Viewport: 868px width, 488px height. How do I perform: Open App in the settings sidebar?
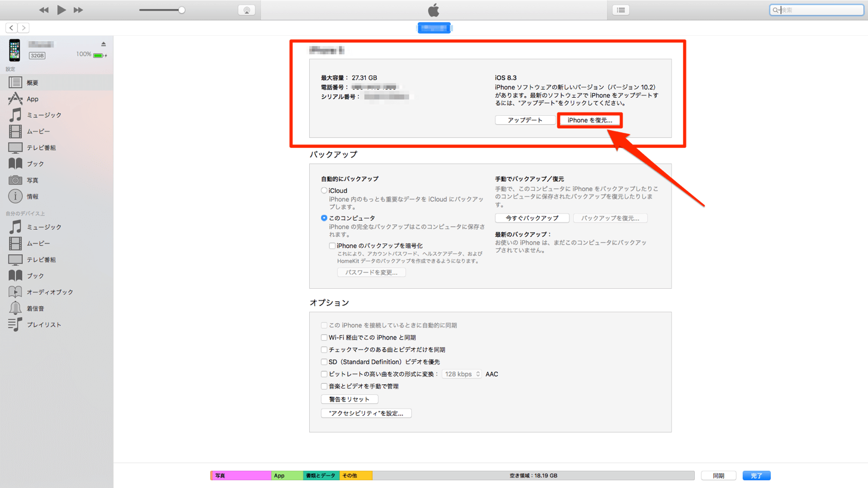tap(57, 99)
